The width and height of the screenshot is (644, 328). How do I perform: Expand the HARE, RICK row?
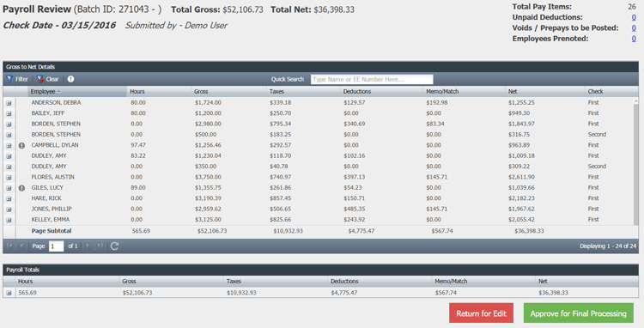point(9,199)
